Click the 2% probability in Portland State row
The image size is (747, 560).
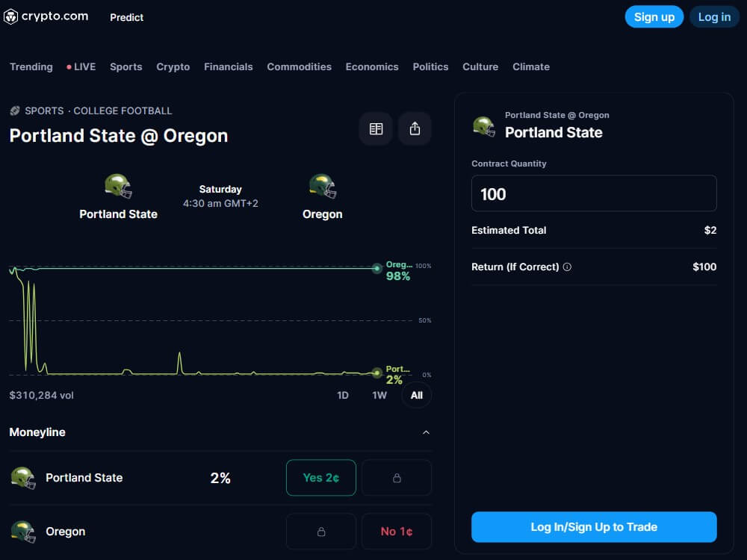coord(220,478)
